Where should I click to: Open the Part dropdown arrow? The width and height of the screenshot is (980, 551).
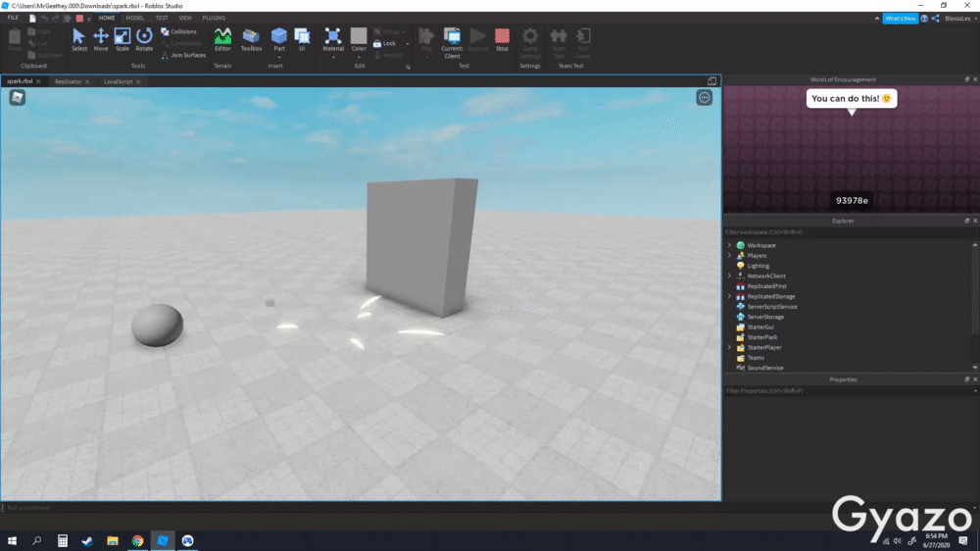(x=278, y=58)
